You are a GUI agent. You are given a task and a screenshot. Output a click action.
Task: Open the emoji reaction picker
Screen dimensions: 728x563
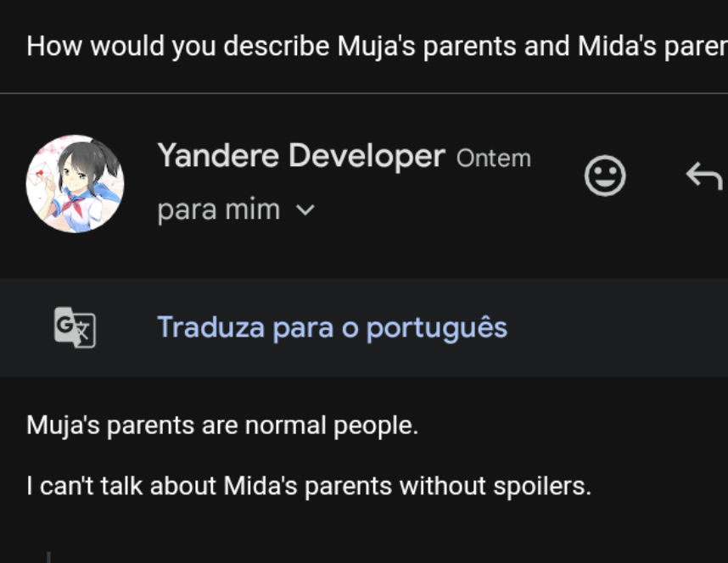(x=605, y=176)
